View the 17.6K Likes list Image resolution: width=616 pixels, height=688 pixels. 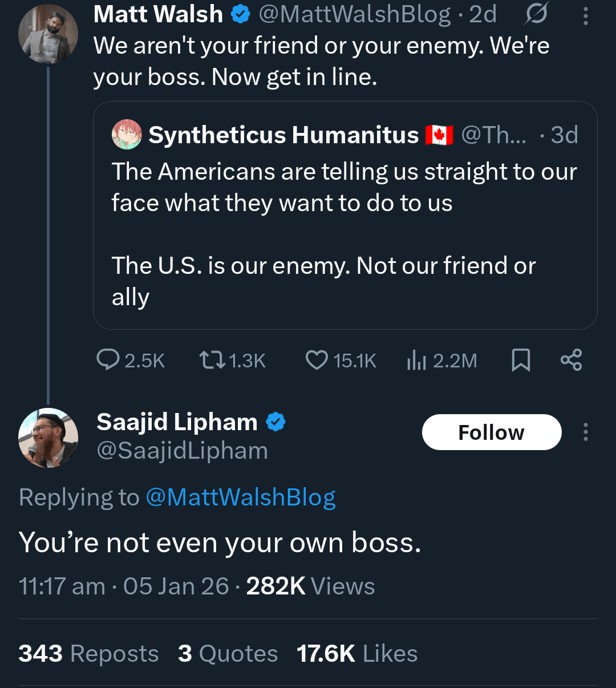click(357, 653)
